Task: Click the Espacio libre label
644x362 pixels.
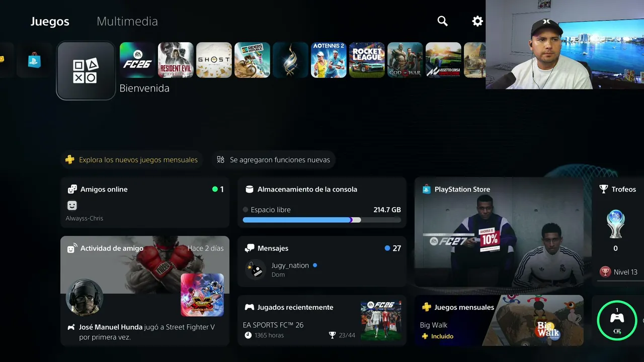Action: coord(271,210)
